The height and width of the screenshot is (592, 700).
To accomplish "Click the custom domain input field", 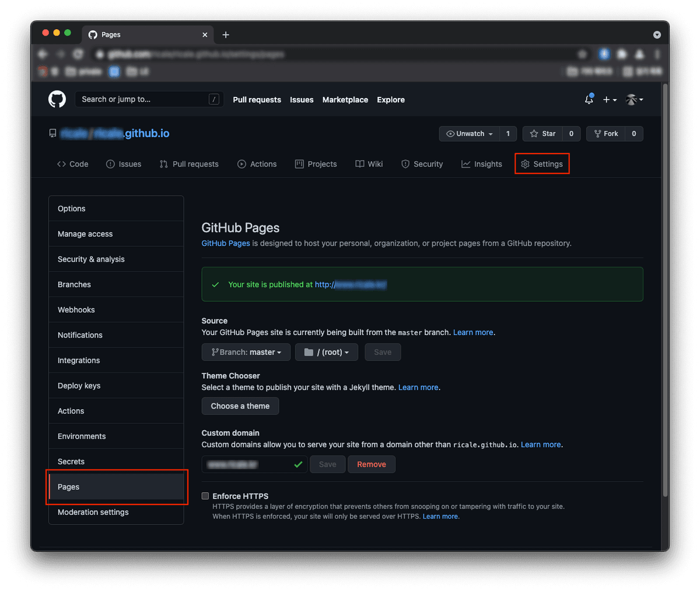I will pos(254,464).
